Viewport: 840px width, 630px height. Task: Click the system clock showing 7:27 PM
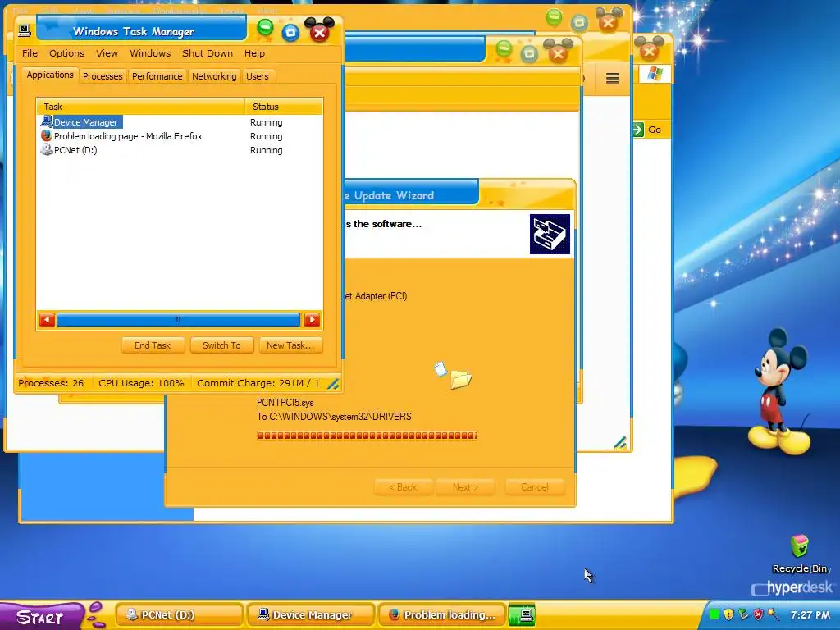click(x=810, y=615)
